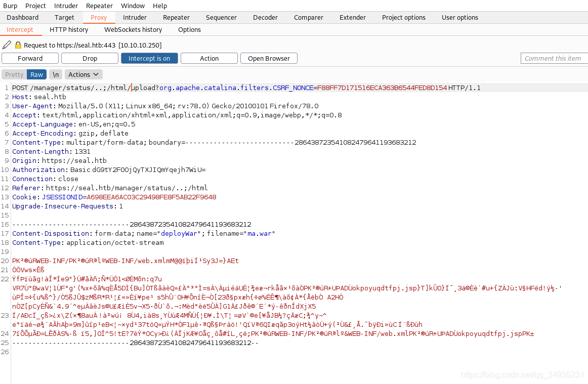Click the 'Connection: close' header

point(45,179)
